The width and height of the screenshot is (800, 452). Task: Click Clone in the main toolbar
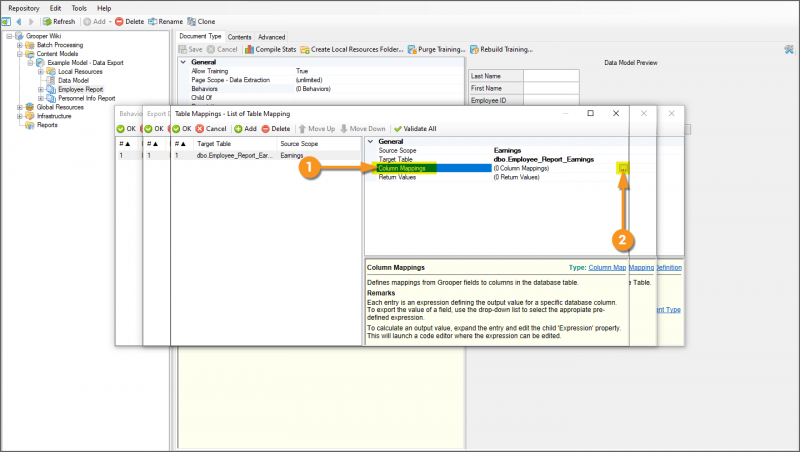201,21
